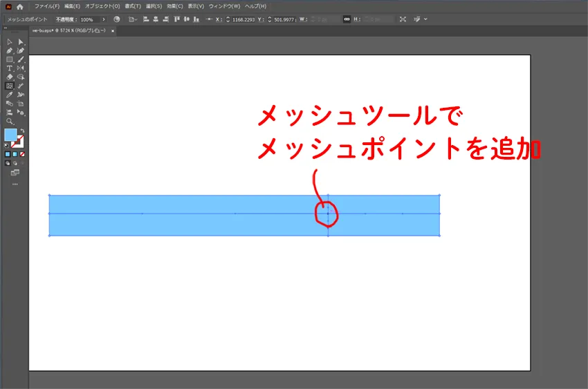The image size is (588, 389).
Task: Set color to None (red slash box)
Action: click(x=23, y=154)
